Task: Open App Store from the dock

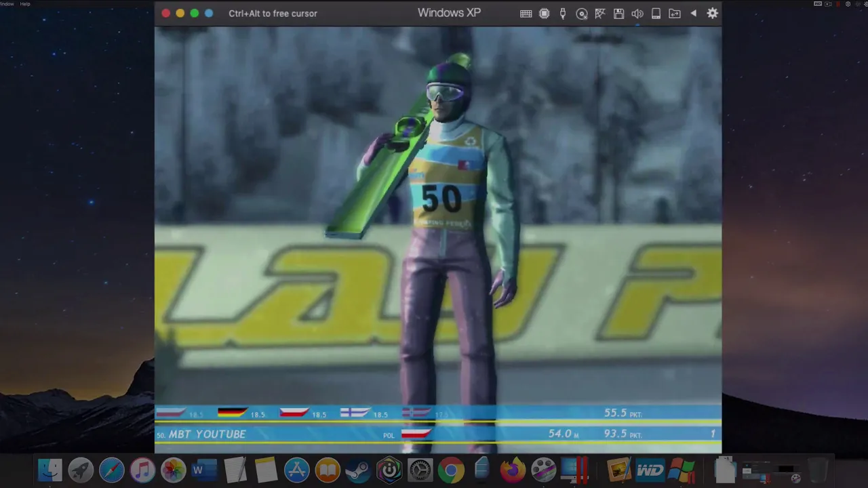Action: pos(296,470)
